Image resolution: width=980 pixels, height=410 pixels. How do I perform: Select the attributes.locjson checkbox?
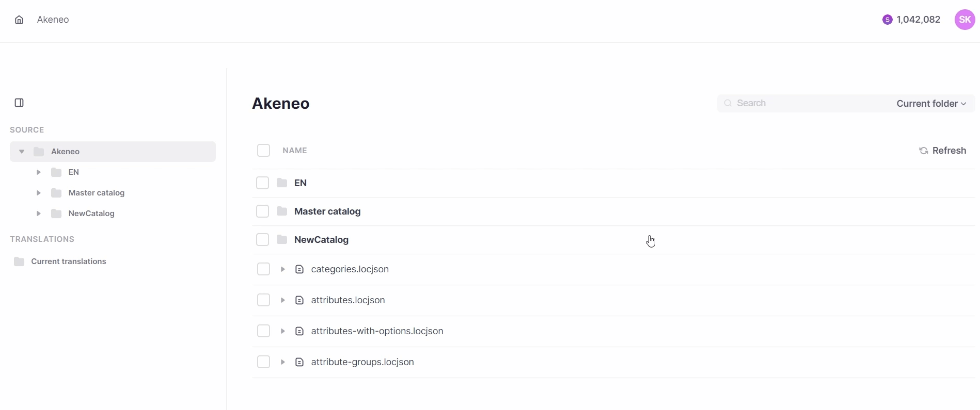point(263,300)
